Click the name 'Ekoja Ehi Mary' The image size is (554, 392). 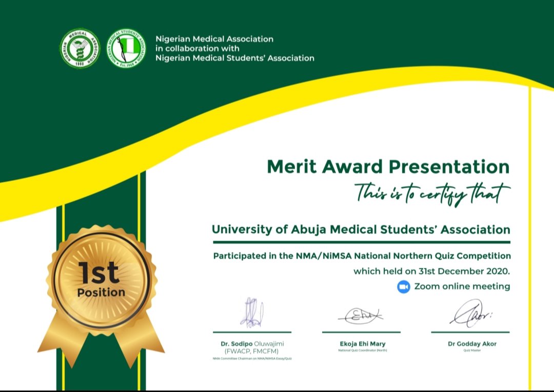point(363,344)
